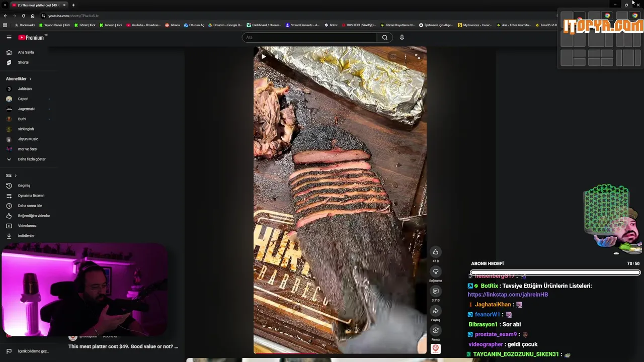The width and height of the screenshot is (644, 362).
Task: Open the tab search dropdown arrow
Action: click(5, 5)
